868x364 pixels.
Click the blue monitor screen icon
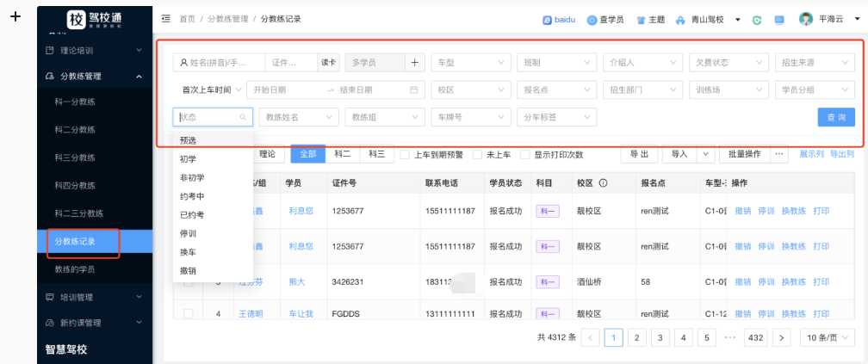779,20
